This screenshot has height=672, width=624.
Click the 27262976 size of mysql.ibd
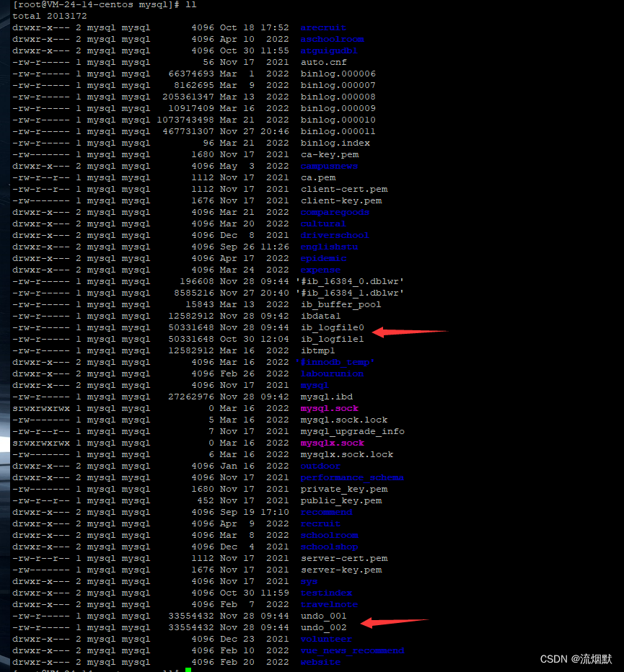191,397
